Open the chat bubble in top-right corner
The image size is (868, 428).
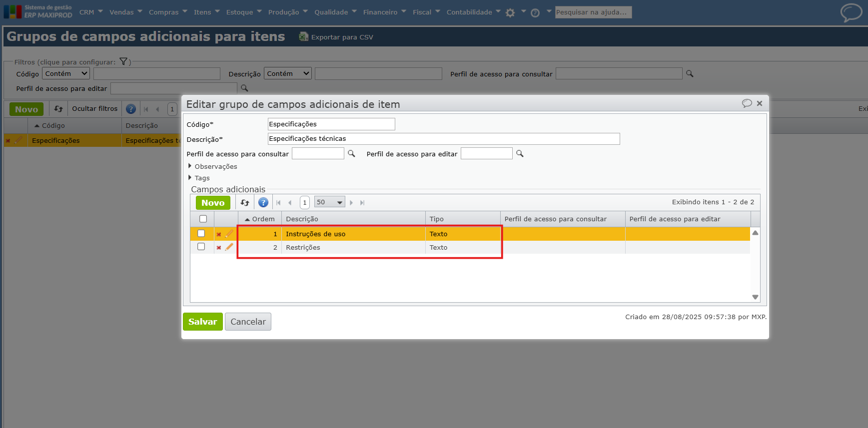(851, 12)
